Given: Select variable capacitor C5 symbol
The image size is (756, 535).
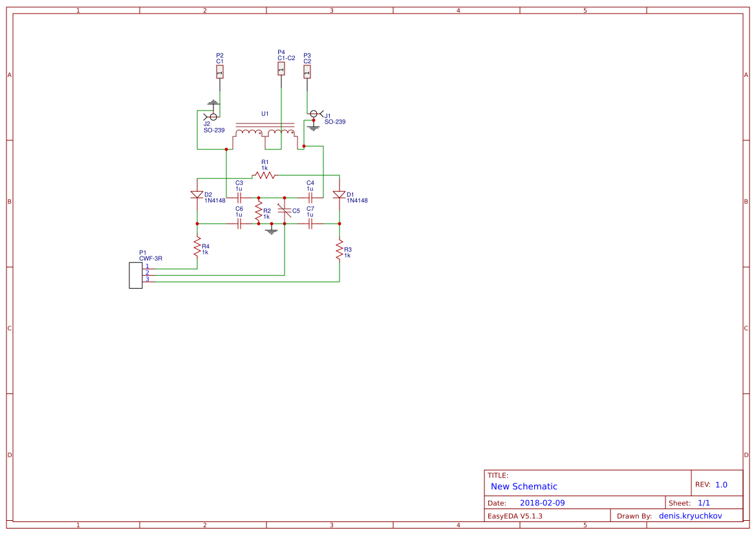Looking at the screenshot, I should [285, 211].
